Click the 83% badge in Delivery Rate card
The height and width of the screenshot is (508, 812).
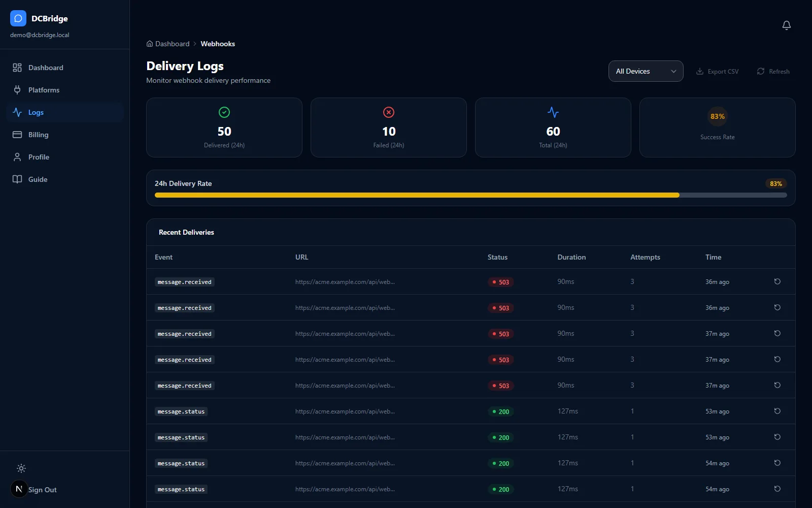pyautogui.click(x=775, y=183)
